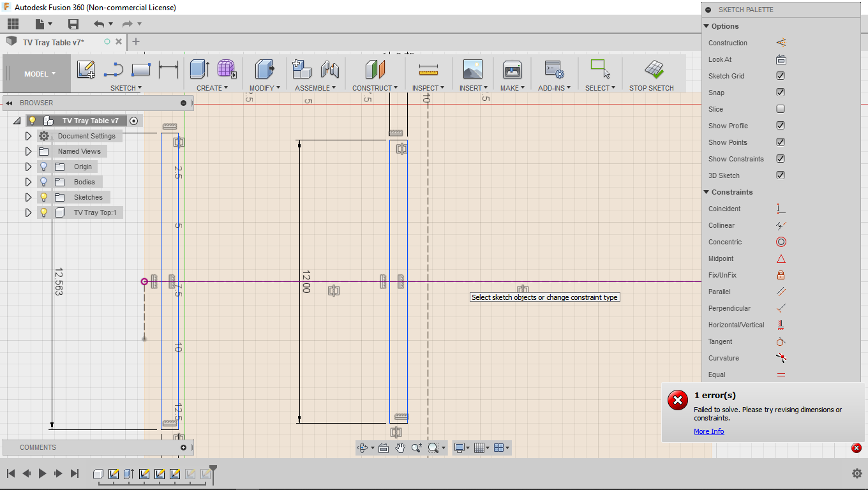Disable the Sketch Grid checkbox
The image size is (868, 490).
pos(780,75)
